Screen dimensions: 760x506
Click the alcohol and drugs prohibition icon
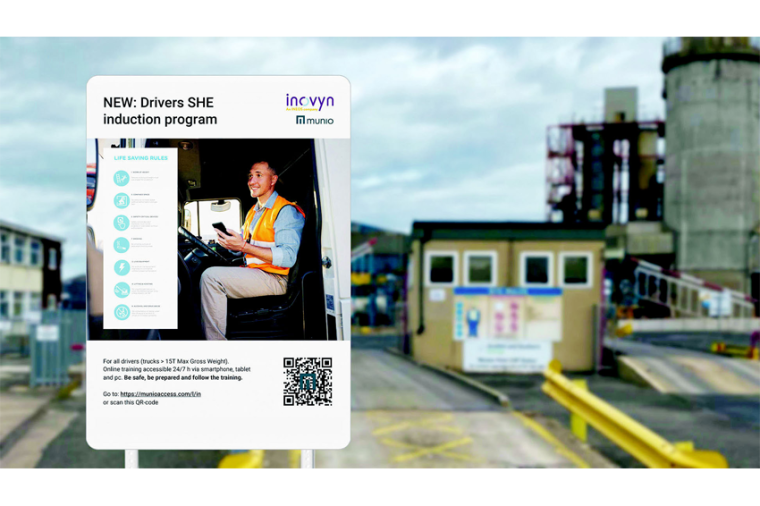click(x=121, y=312)
